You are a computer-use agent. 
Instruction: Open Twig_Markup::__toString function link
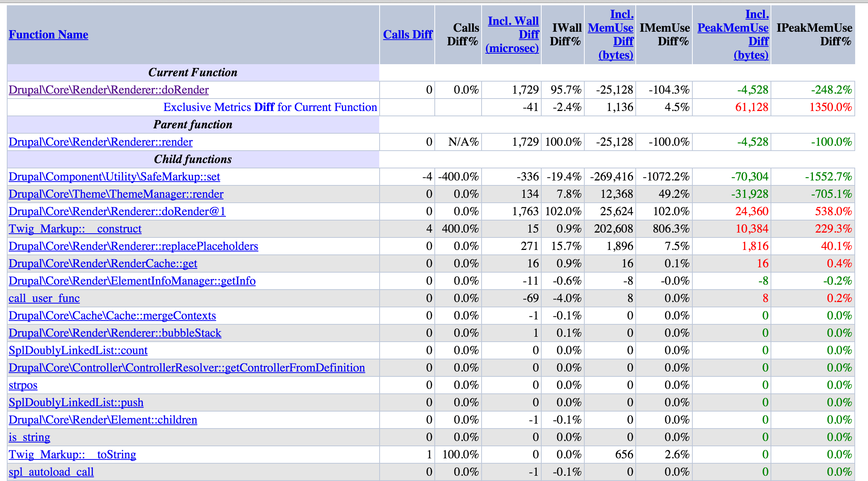point(72,455)
